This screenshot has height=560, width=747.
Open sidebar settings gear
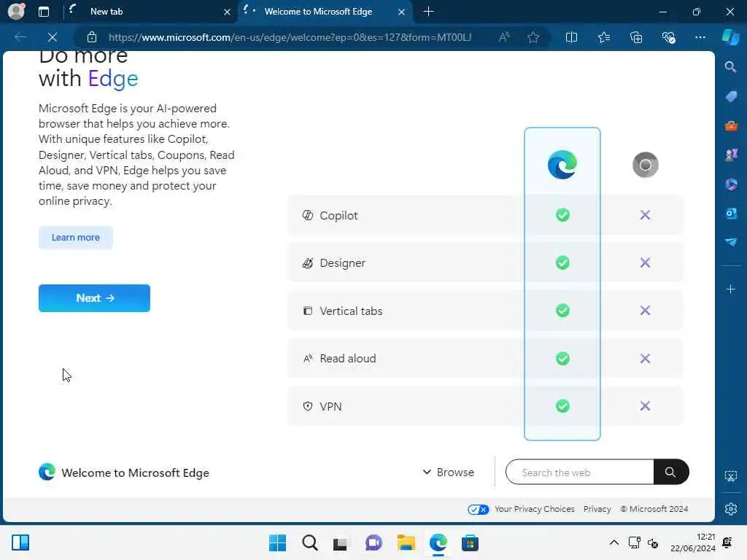[731, 509]
